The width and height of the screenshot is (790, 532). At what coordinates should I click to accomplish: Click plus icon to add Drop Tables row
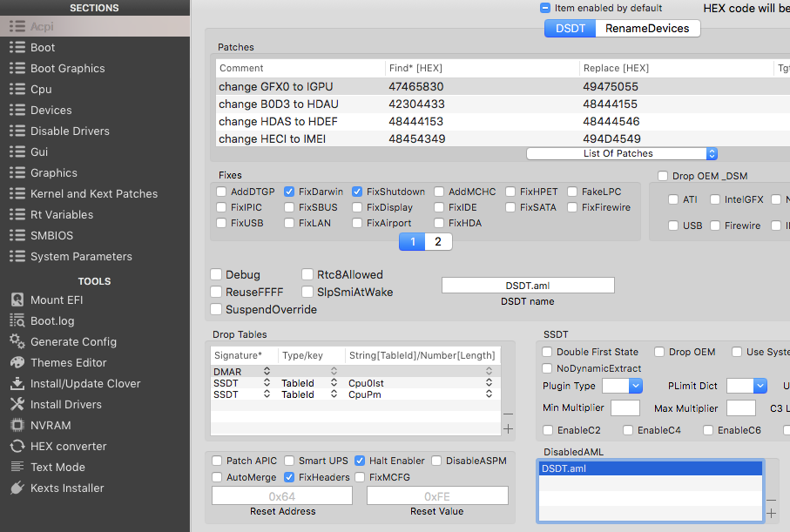tap(509, 428)
